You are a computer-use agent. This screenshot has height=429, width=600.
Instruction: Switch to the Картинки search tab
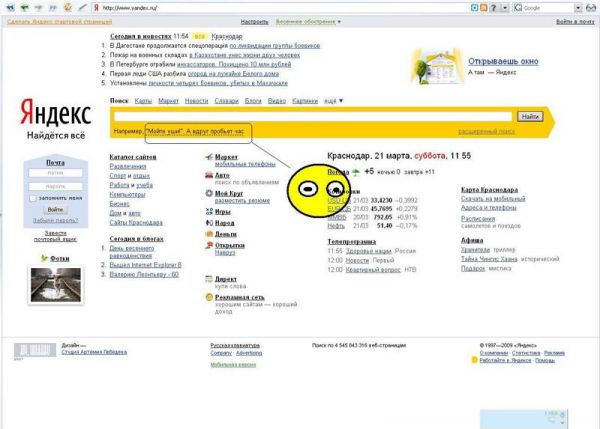(x=305, y=101)
